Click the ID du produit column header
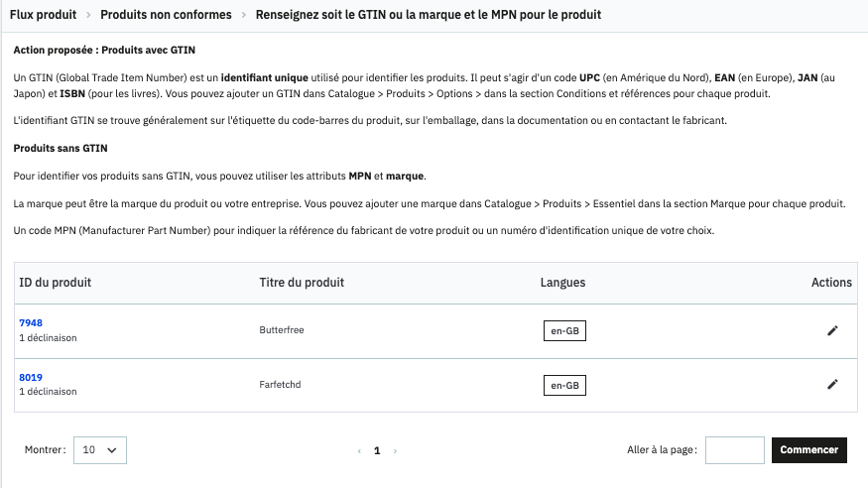Image resolution: width=868 pixels, height=488 pixels. (x=56, y=282)
